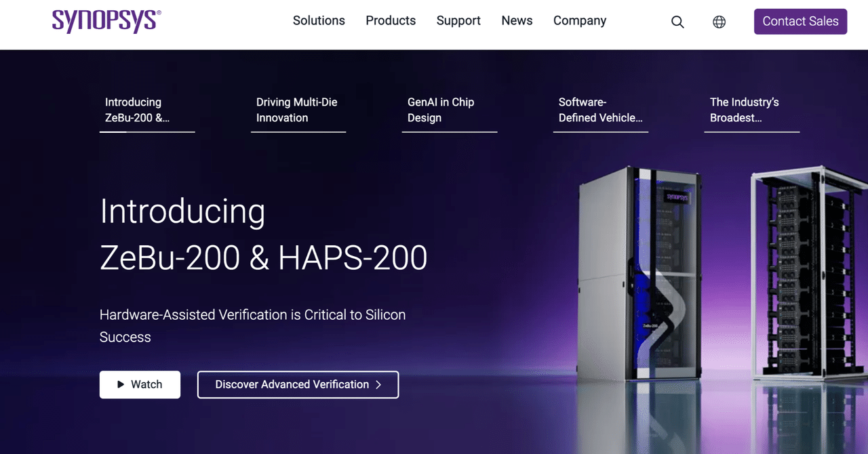The height and width of the screenshot is (454, 868).
Task: Click the ZeBu-200 server rack image
Action: pyautogui.click(x=644, y=285)
